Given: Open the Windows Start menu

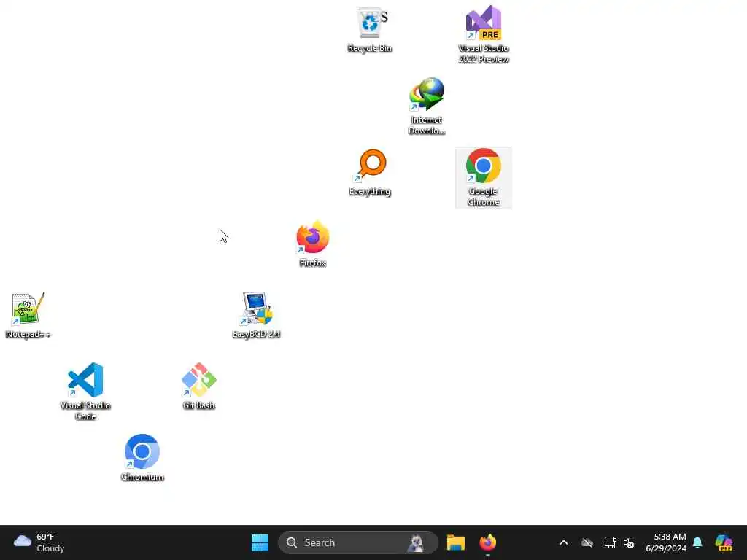Looking at the screenshot, I should pos(260,542).
